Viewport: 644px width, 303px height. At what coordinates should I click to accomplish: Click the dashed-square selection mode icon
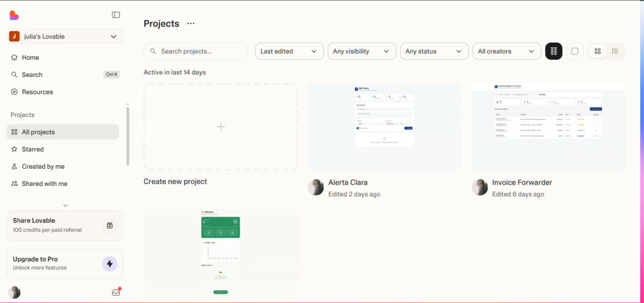click(574, 51)
